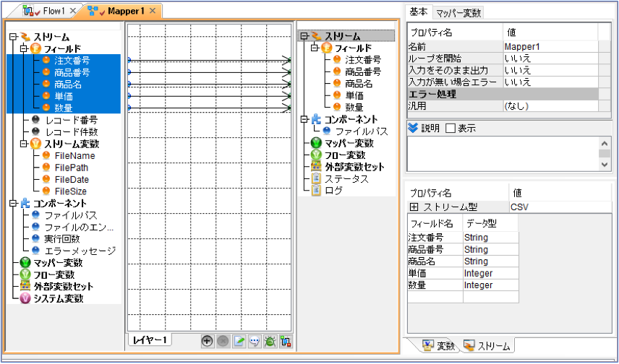The width and height of the screenshot is (619, 364).
Task: Click the speech bubble comment icon
Action: 255,341
